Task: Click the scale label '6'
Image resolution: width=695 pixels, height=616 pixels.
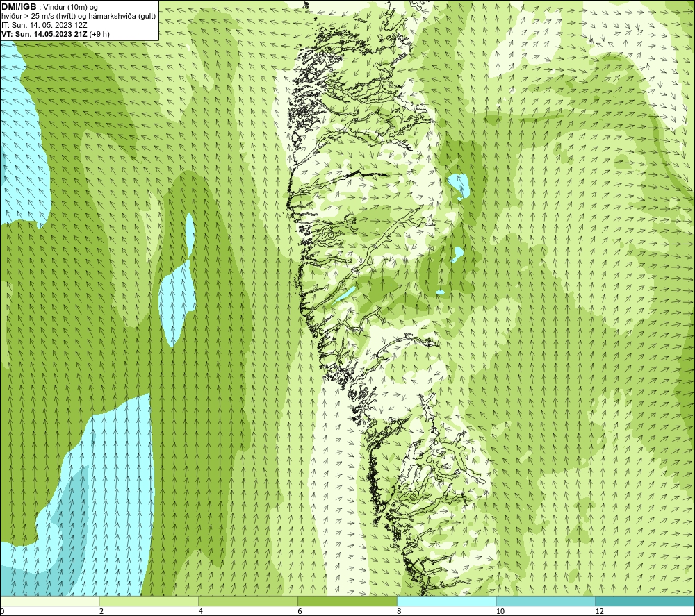Action: coord(300,612)
